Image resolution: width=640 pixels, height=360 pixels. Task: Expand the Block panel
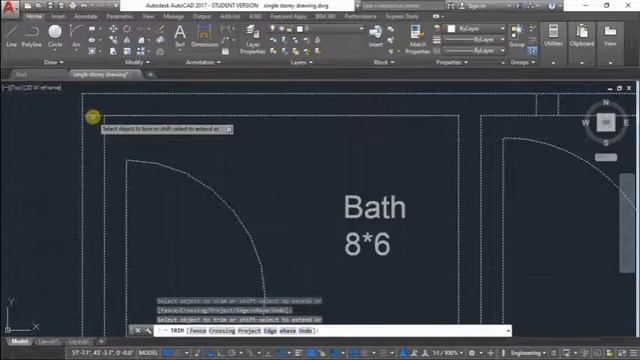[384, 62]
